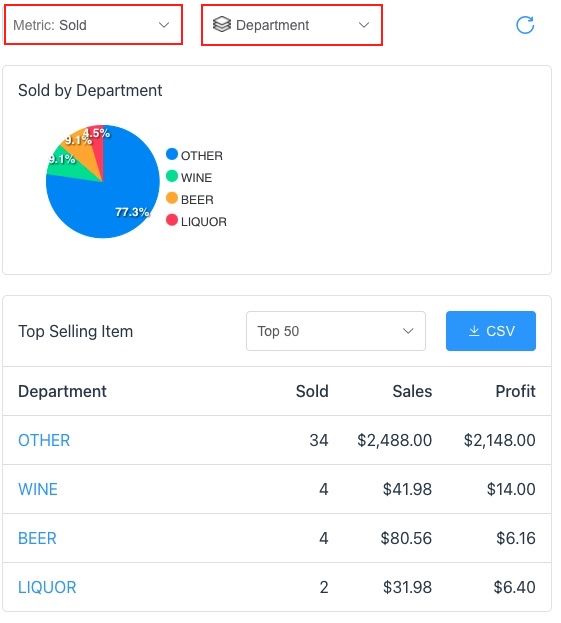Toggle the LIQUOR legend red dot
Screen dimensions: 561x623
tap(172, 220)
